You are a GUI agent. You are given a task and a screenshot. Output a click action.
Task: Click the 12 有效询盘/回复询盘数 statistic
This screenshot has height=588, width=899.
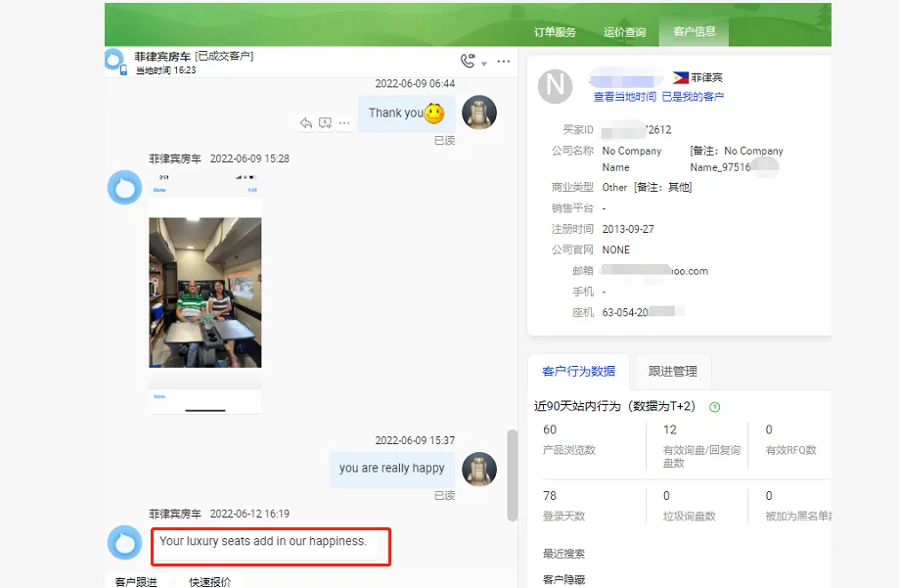[x=701, y=446]
